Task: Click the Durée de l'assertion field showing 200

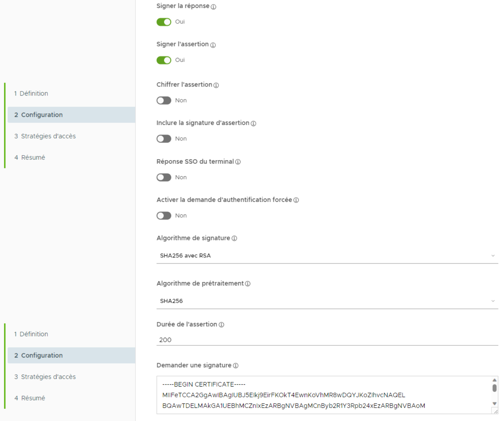Action: click(x=327, y=340)
